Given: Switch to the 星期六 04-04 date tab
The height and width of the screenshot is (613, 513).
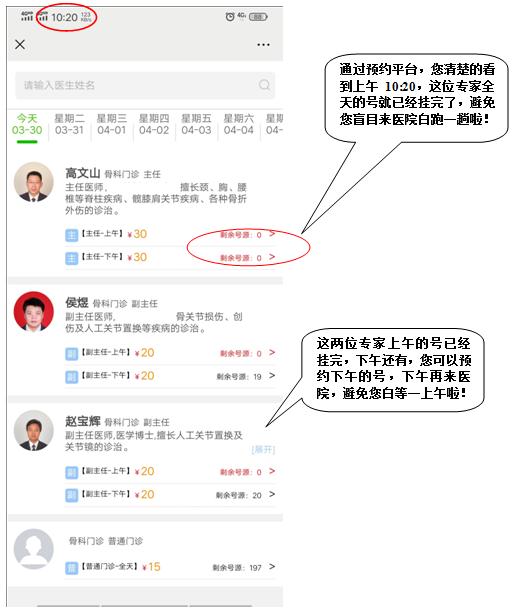Looking at the screenshot, I should coord(239,124).
